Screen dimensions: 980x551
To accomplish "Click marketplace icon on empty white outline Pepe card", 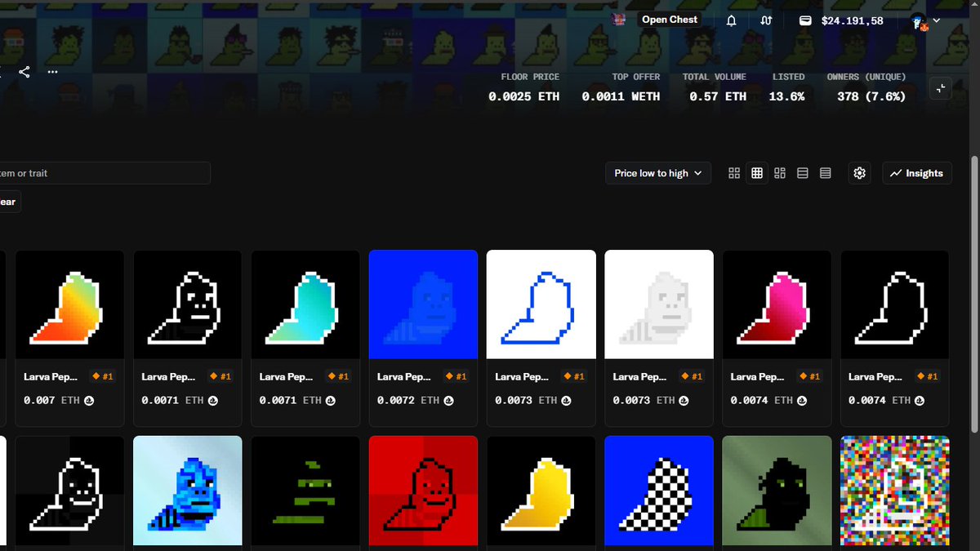I will pyautogui.click(x=920, y=401).
